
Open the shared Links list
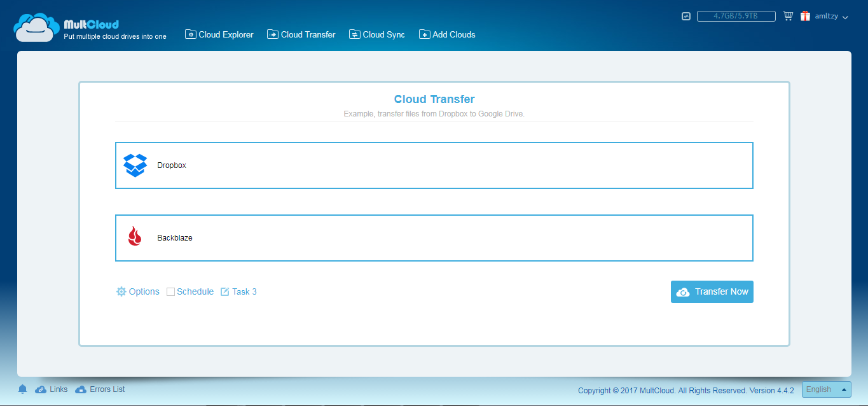coord(52,389)
